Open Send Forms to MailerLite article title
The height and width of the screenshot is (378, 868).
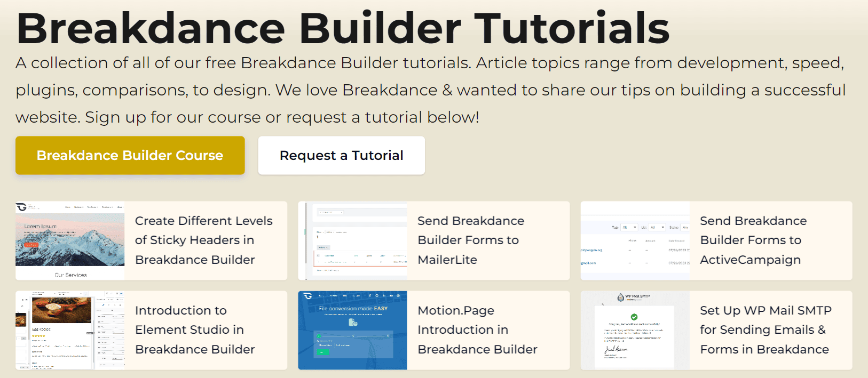(470, 240)
